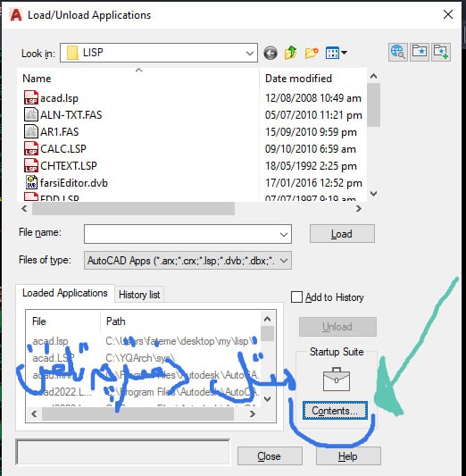The height and width of the screenshot is (476, 466).
Task: Switch to History list tab
Action: pyautogui.click(x=139, y=295)
